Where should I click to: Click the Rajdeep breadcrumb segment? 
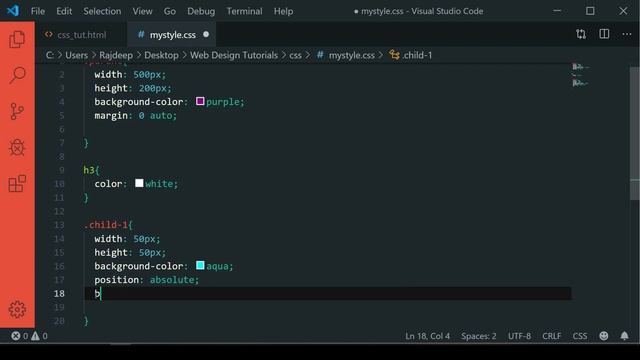tap(116, 55)
